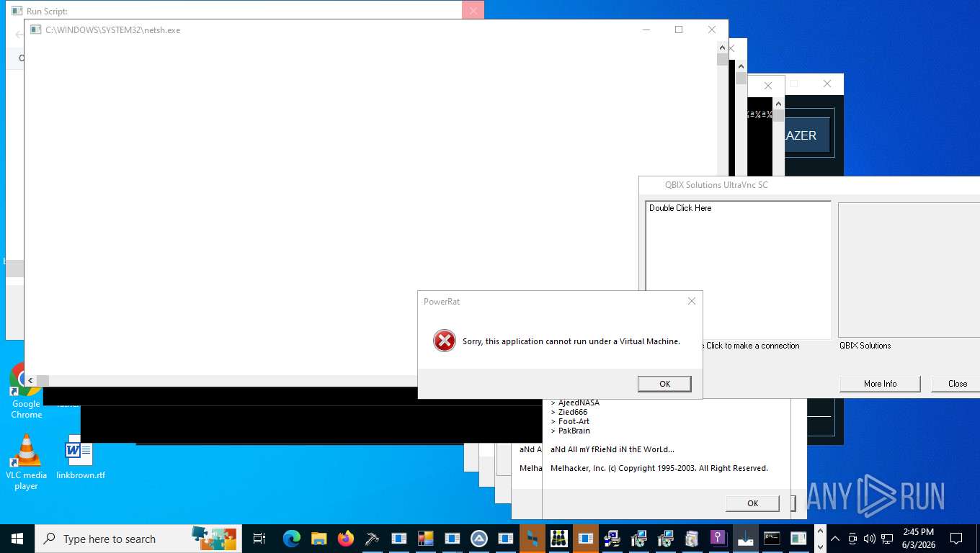Click the netsh horizontal scrollbar thumb
The image size is (980, 553).
[x=43, y=380]
